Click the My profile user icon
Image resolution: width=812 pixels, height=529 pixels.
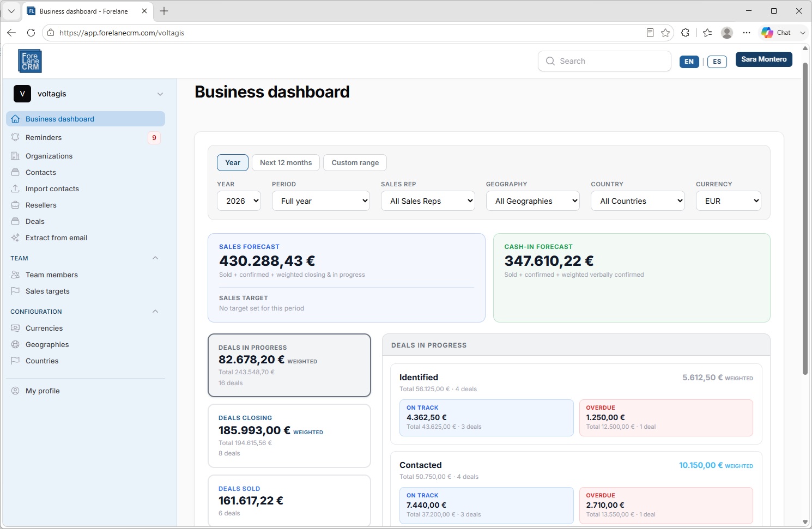coord(15,391)
